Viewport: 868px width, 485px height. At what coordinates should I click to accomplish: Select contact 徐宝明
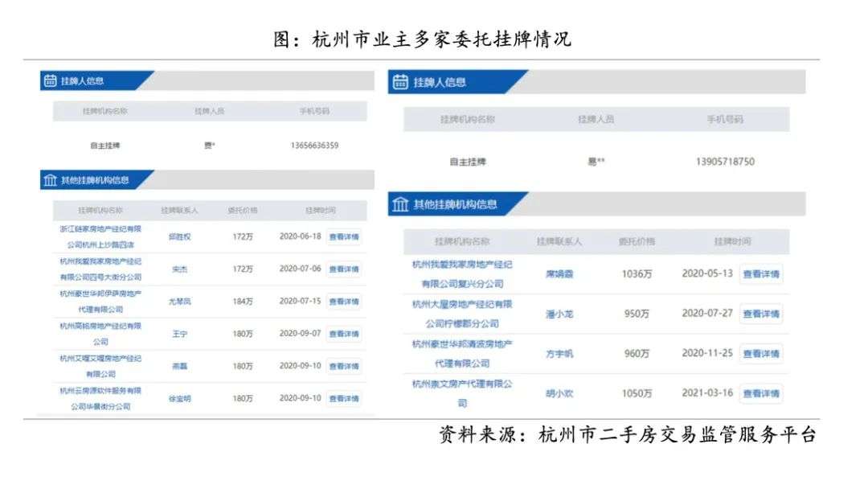[x=179, y=398]
